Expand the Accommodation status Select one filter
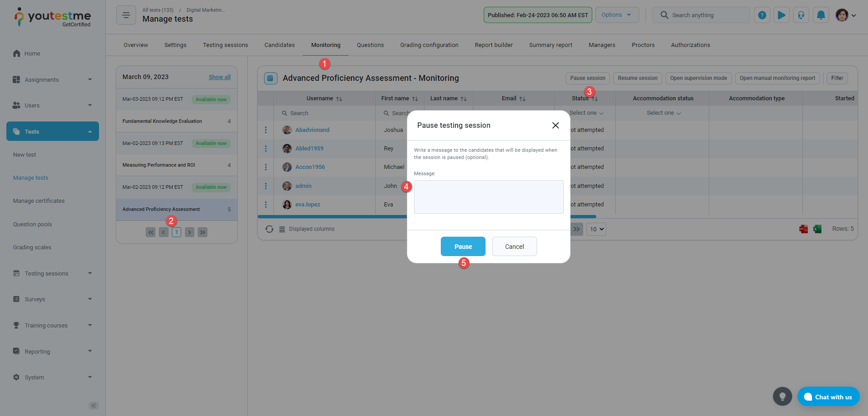The height and width of the screenshot is (416, 868). pos(663,113)
